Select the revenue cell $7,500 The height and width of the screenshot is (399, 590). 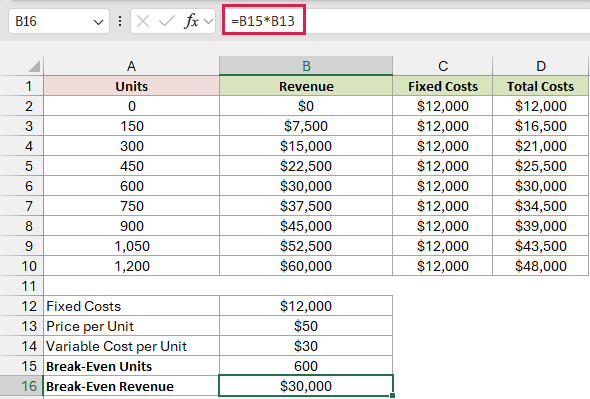[x=306, y=126]
